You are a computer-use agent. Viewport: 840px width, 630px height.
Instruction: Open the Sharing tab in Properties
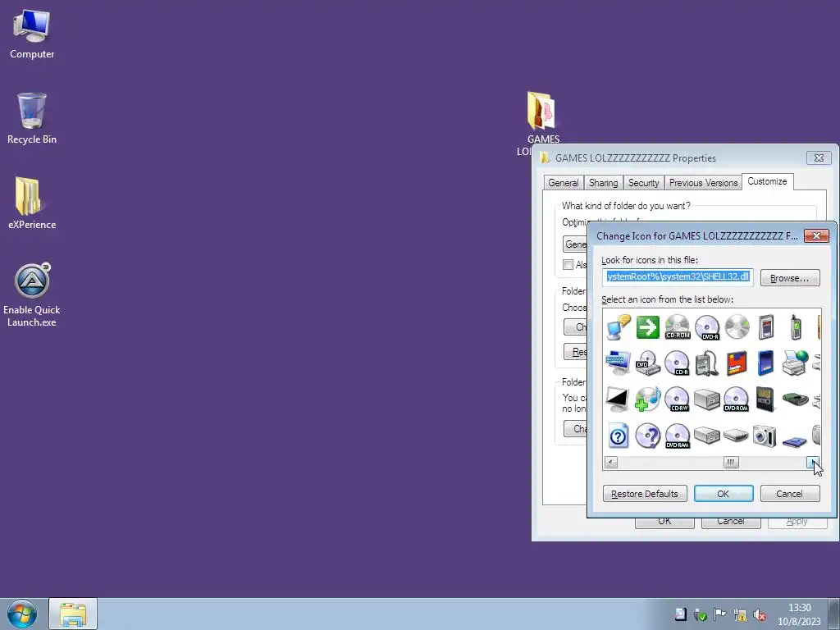(x=603, y=183)
